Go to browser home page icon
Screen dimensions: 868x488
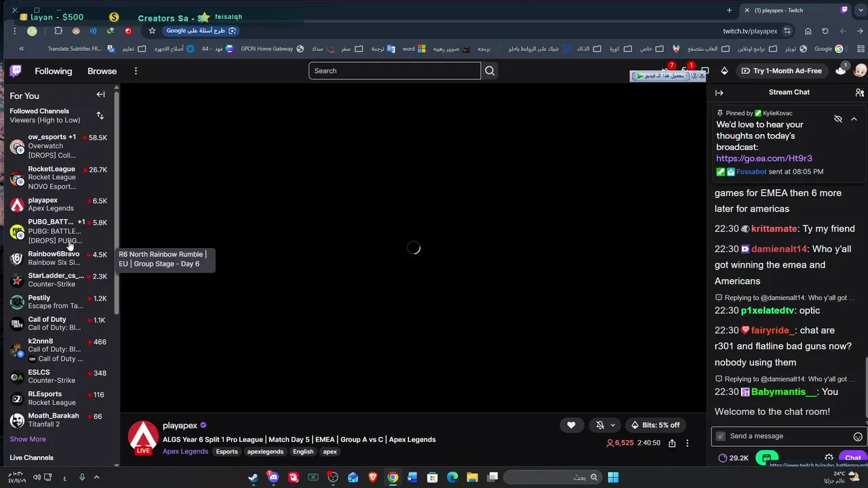(808, 30)
